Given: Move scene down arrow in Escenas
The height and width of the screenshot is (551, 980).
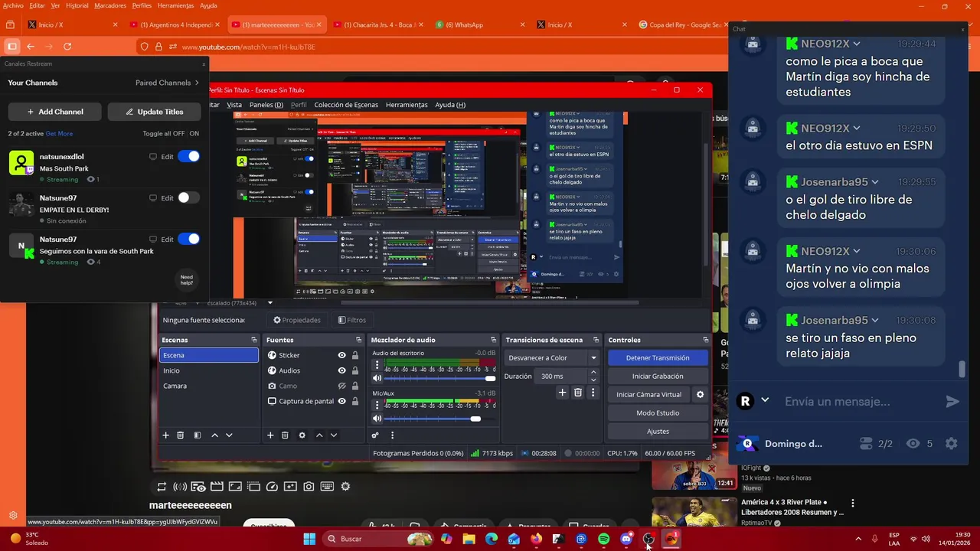Looking at the screenshot, I should click(229, 435).
